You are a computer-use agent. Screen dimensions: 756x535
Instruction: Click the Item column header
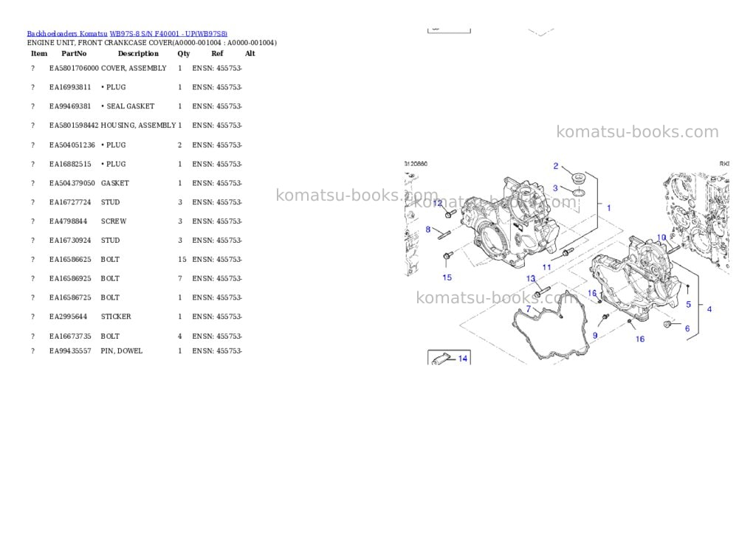pos(39,53)
